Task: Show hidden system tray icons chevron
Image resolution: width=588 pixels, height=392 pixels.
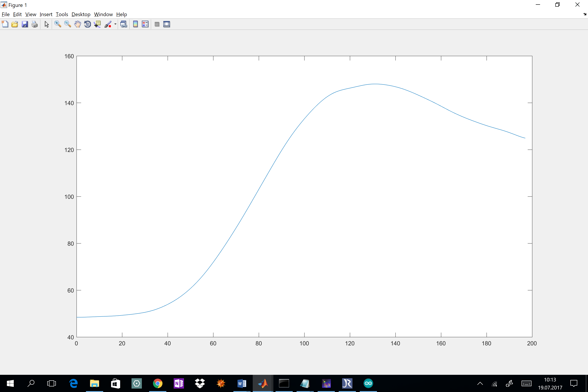Action: pyautogui.click(x=480, y=383)
